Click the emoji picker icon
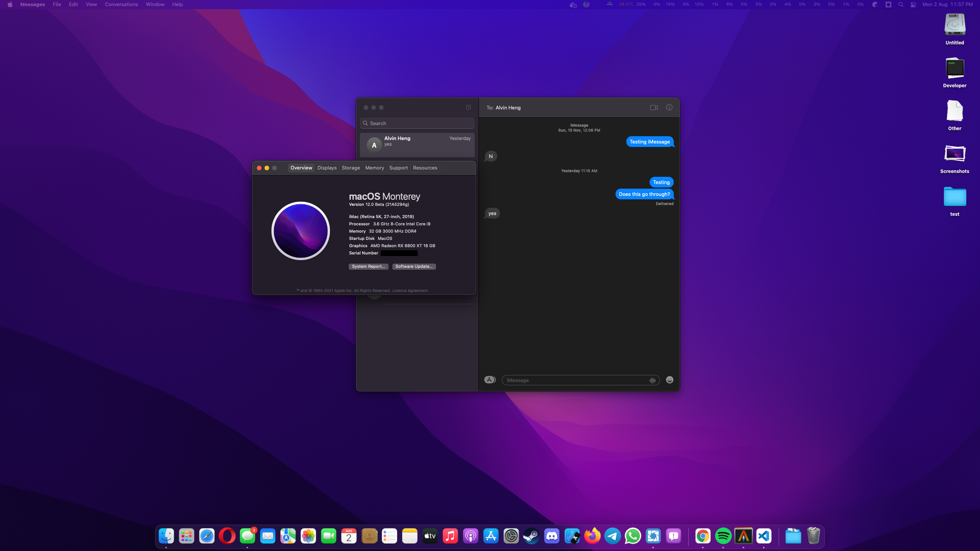Screen dimensions: 980x551 pos(669,380)
